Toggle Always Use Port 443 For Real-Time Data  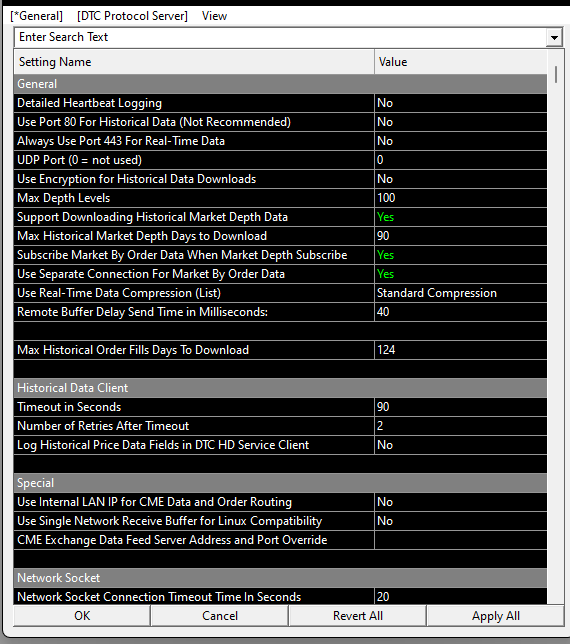click(x=460, y=141)
